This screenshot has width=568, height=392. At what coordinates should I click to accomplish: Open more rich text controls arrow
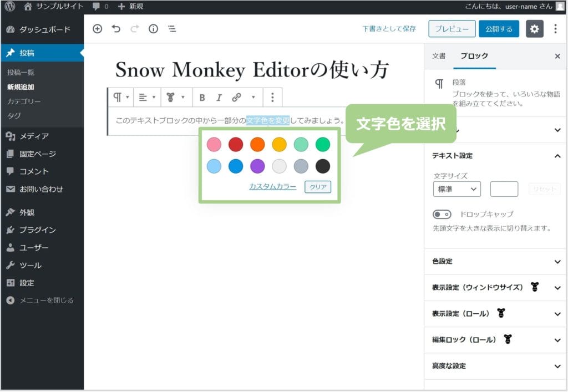coord(253,97)
